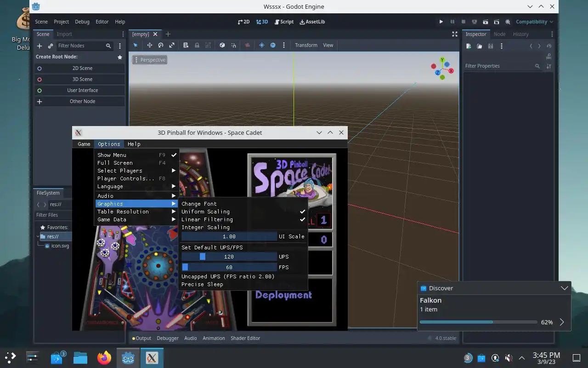
Task: Expand the Game Data submenu
Action: coord(136,219)
